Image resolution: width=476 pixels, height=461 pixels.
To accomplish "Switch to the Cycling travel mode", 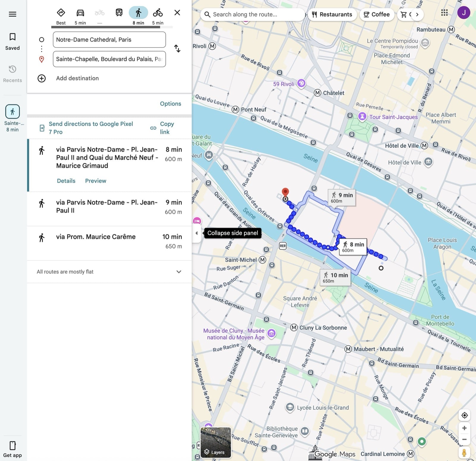I will (x=158, y=13).
